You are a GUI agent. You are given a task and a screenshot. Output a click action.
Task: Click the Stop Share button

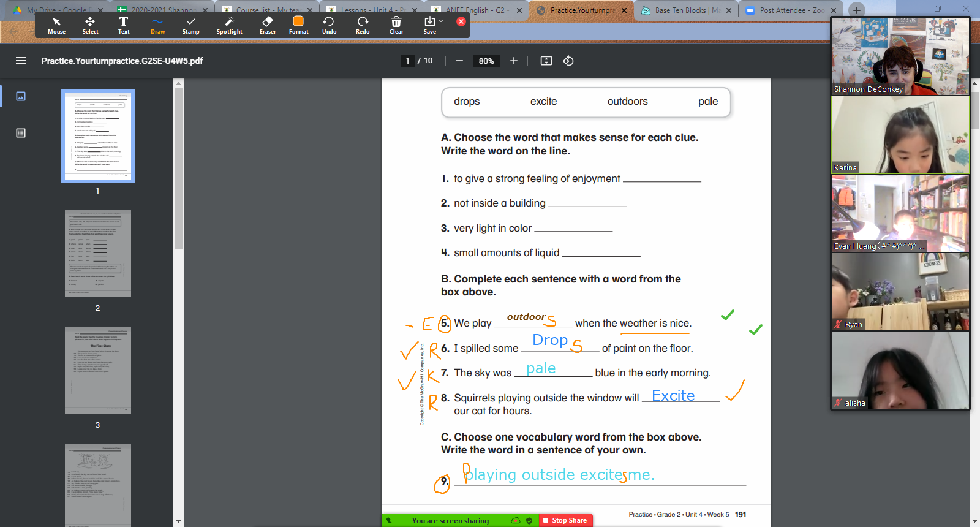(x=566, y=520)
